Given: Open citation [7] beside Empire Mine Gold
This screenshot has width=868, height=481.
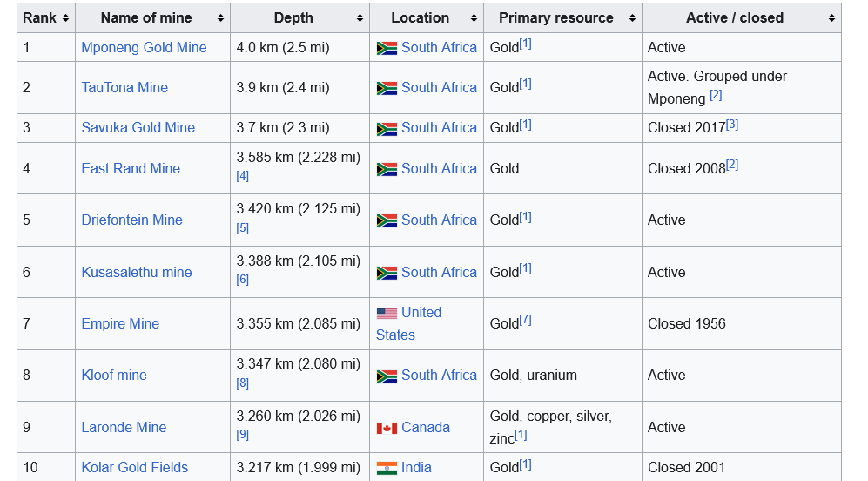Looking at the screenshot, I should [x=525, y=320].
